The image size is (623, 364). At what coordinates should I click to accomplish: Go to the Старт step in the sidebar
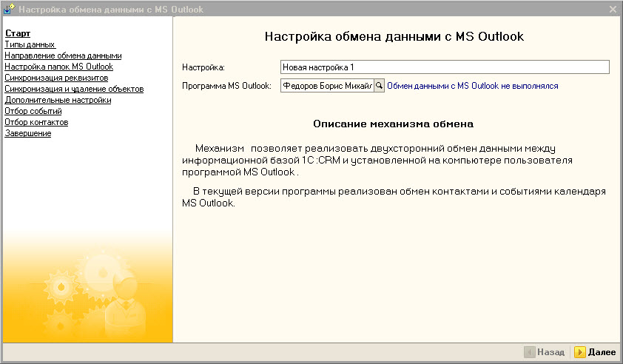18,33
